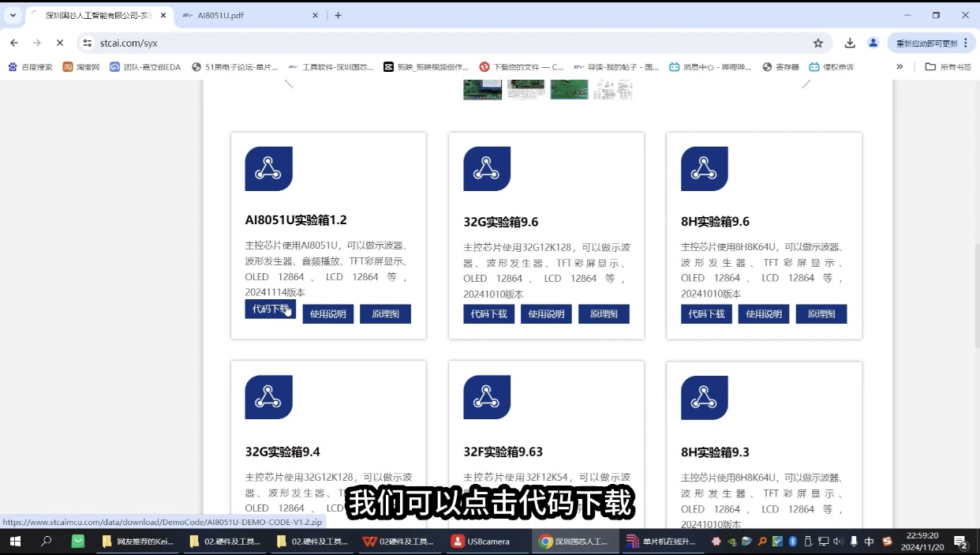Select the AI8051U实验箱1.2 title text
Screen dimensions: 980x555
296,220
